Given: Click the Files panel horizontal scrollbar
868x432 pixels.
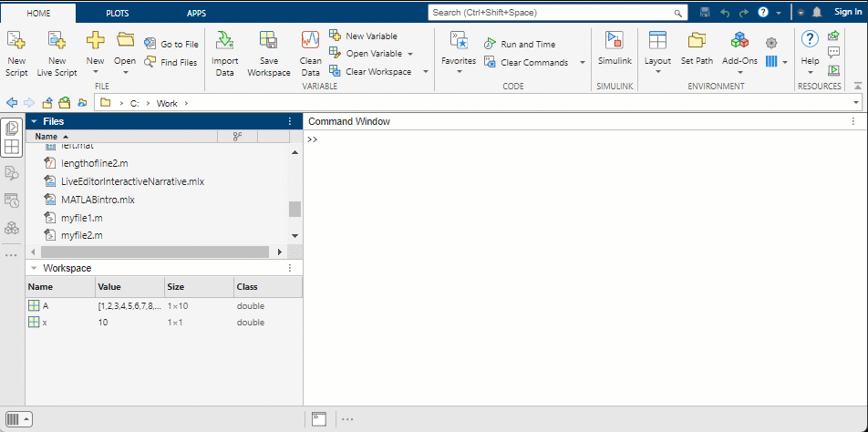Looking at the screenshot, I should [x=155, y=252].
